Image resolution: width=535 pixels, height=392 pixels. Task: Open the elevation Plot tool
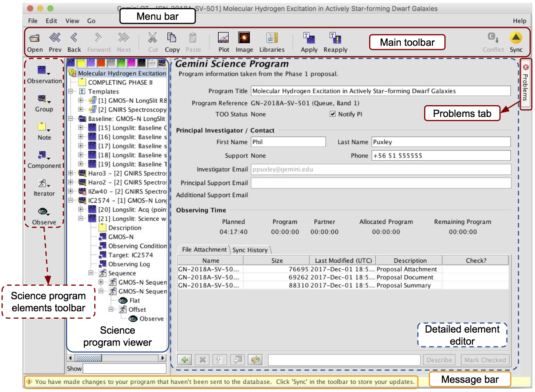coord(223,37)
